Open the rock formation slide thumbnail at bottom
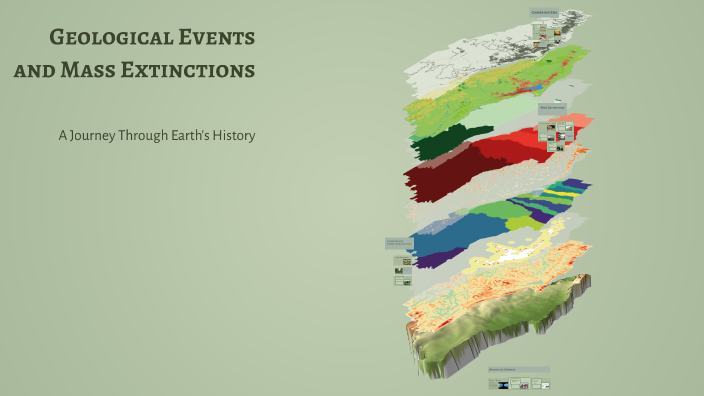704x396 pixels. (519, 383)
